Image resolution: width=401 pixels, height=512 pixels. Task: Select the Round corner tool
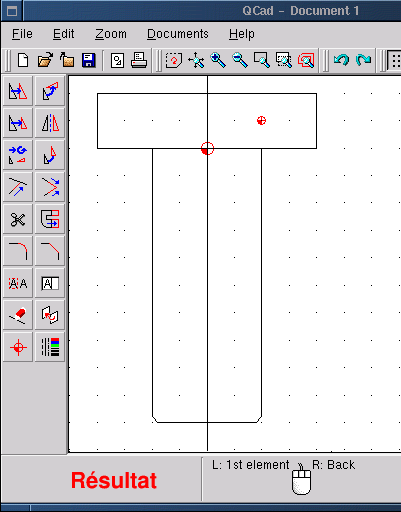point(18,251)
